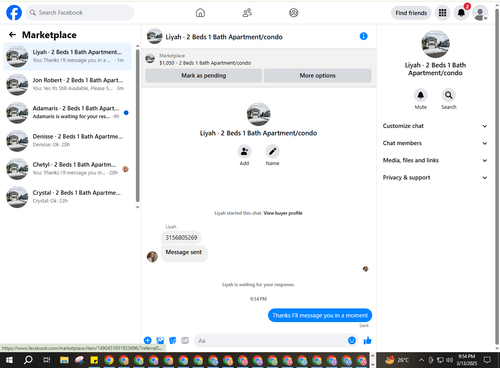This screenshot has height=368, width=500.
Task: Click unread blue dot on Adamaris
Action: pyautogui.click(x=126, y=113)
